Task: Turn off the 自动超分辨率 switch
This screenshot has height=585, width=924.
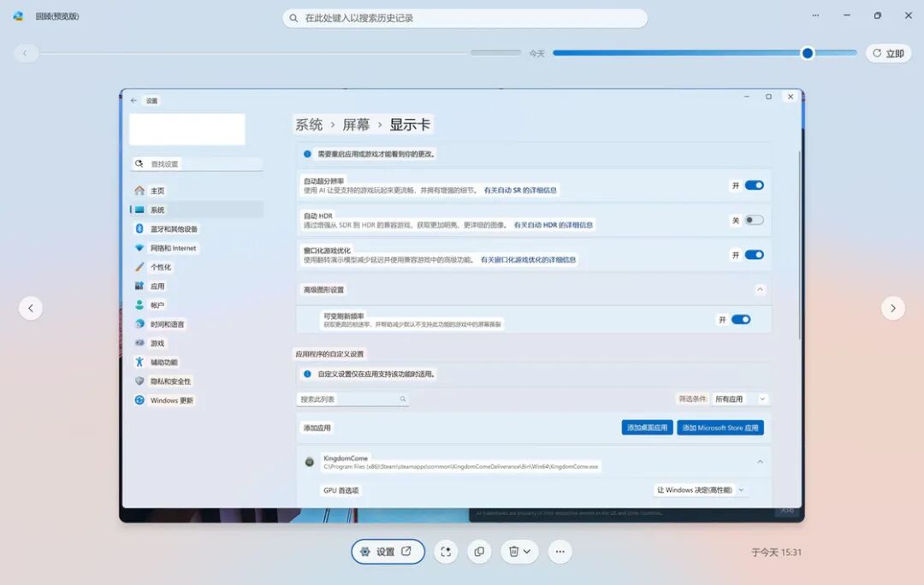Action: 755,186
